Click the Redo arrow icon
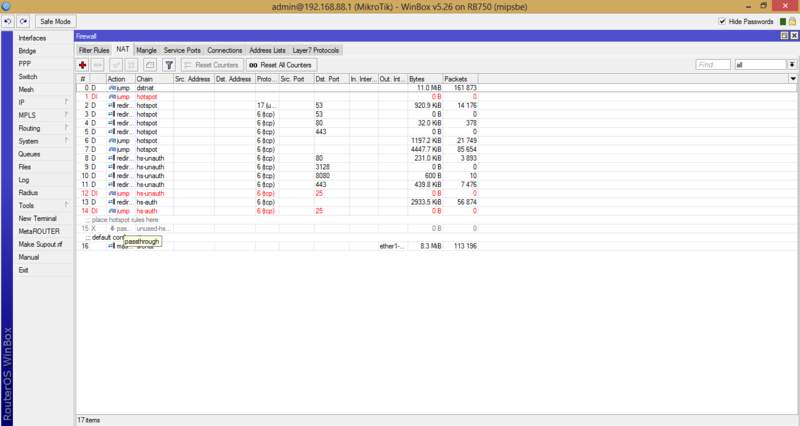 (23, 21)
